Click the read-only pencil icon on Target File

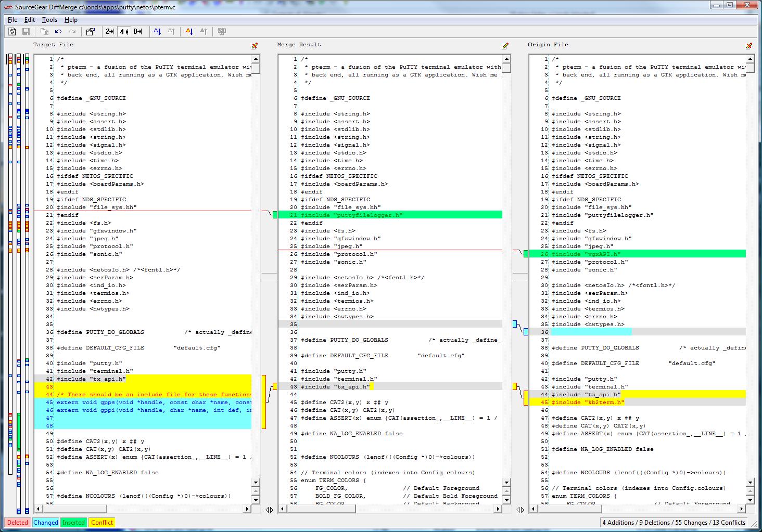tap(255, 46)
